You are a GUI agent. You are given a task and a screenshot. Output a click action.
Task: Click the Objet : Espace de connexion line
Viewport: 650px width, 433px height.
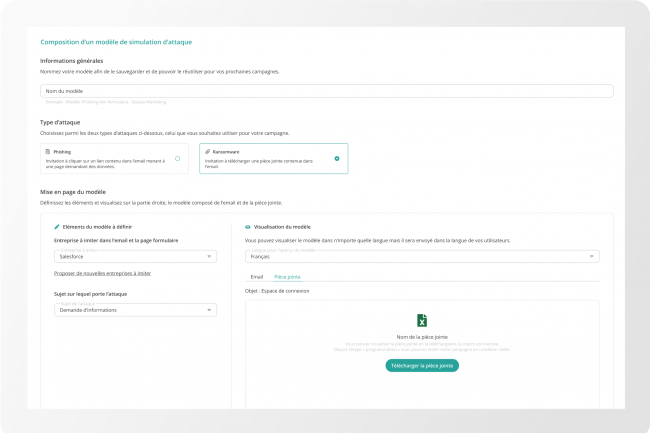(x=277, y=291)
